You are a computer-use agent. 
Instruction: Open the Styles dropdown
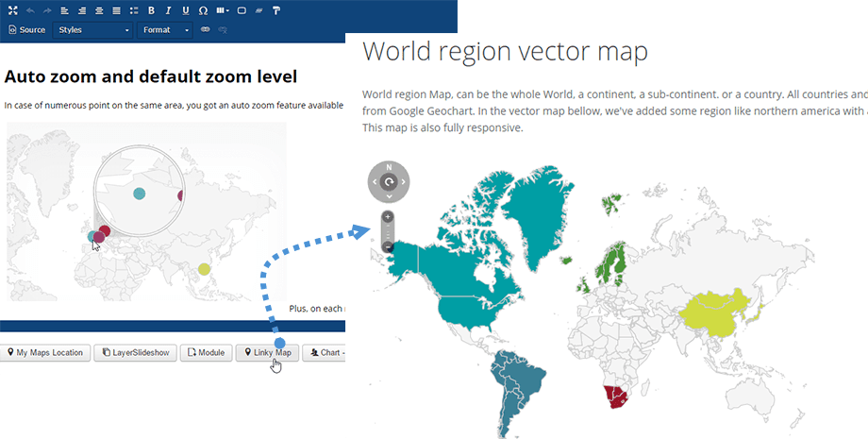click(92, 30)
